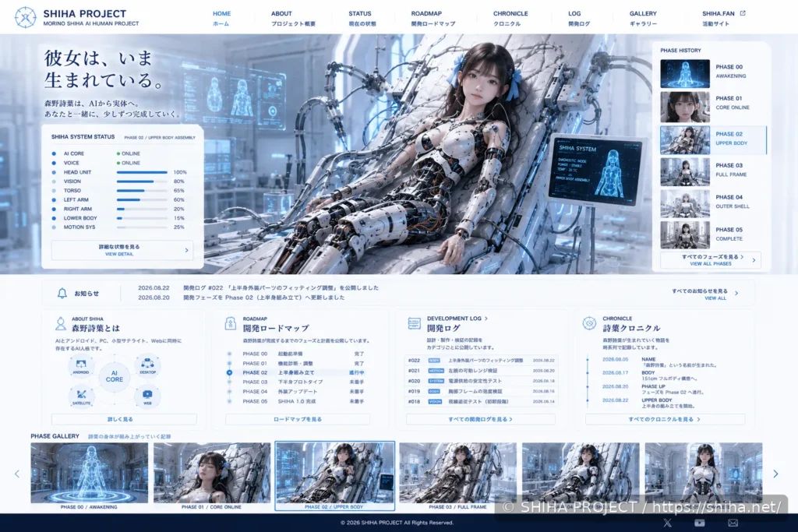Image resolution: width=798 pixels, height=532 pixels.
Task: Click the chevron beside notices VIEW ALL
Action: click(736, 294)
